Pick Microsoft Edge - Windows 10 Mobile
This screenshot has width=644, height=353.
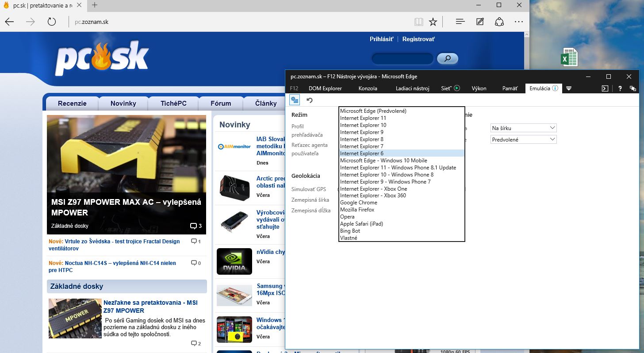[402, 161]
